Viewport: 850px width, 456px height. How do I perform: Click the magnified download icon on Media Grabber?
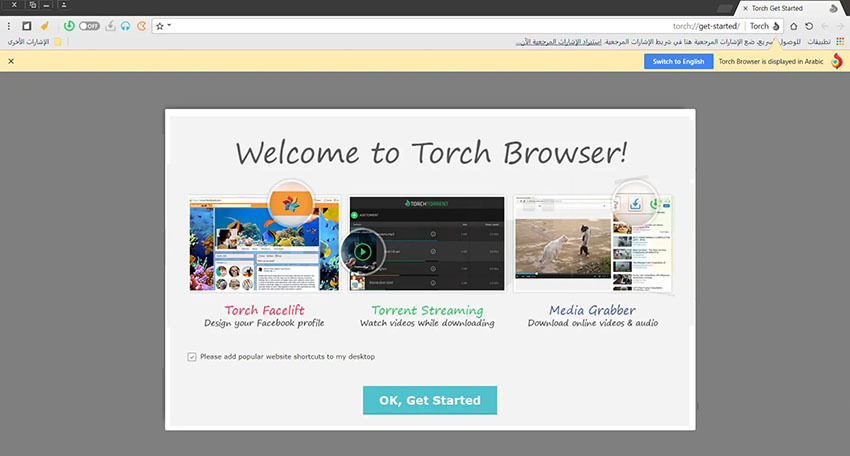pyautogui.click(x=635, y=202)
